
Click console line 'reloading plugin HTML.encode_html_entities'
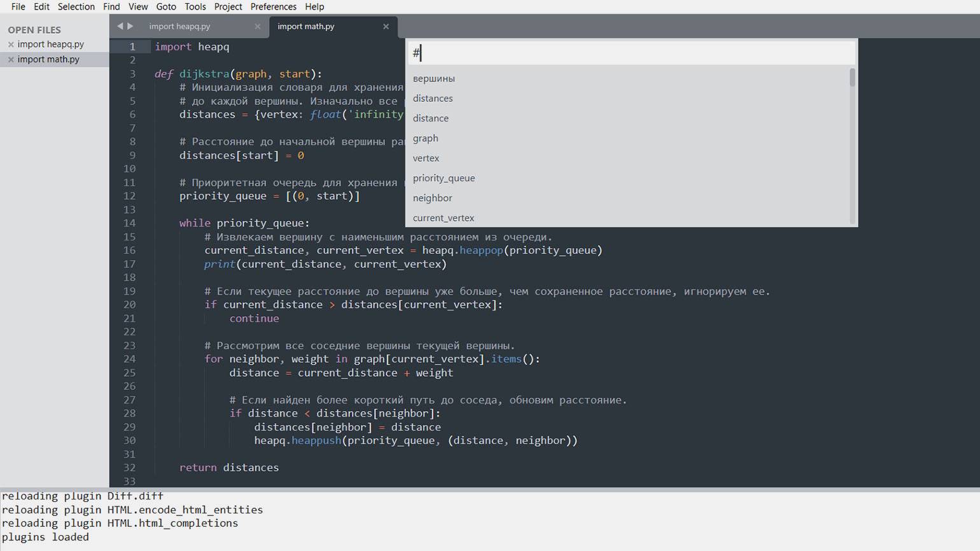click(132, 510)
